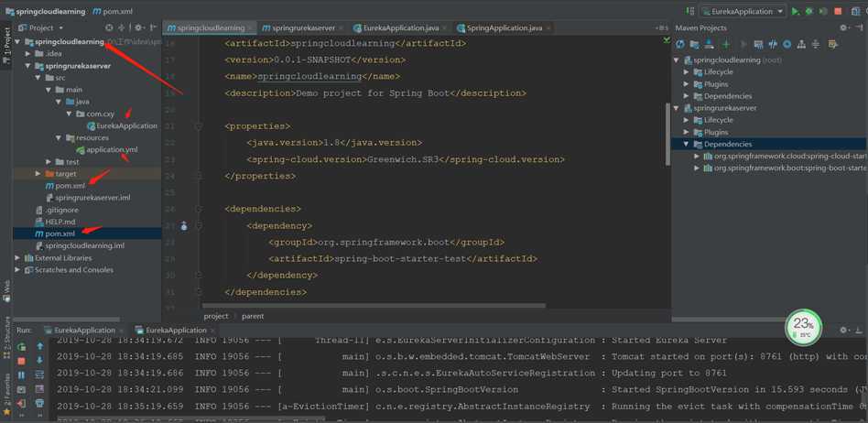Expand External Libraries node

[x=18, y=258]
